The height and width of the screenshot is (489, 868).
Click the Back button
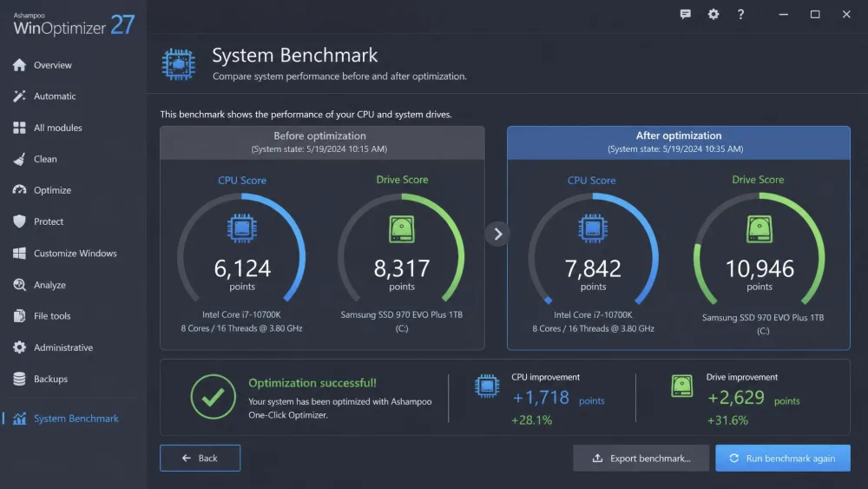(x=200, y=458)
